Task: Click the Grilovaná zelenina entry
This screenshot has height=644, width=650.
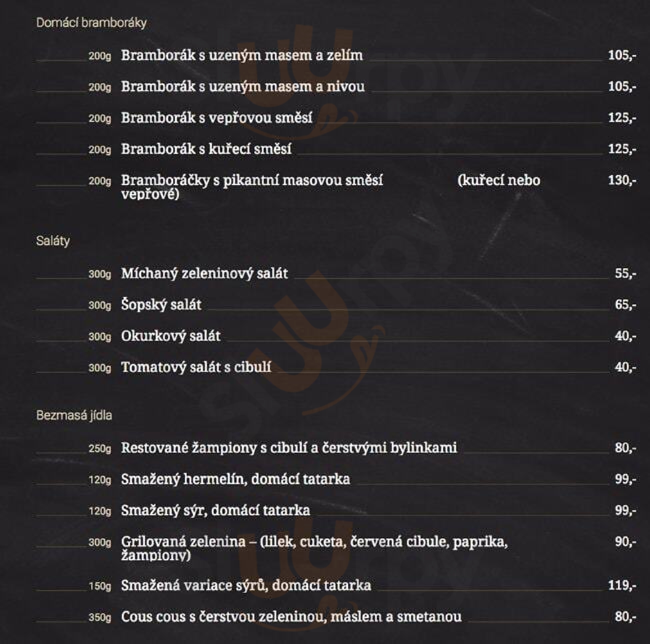Action: [314, 548]
